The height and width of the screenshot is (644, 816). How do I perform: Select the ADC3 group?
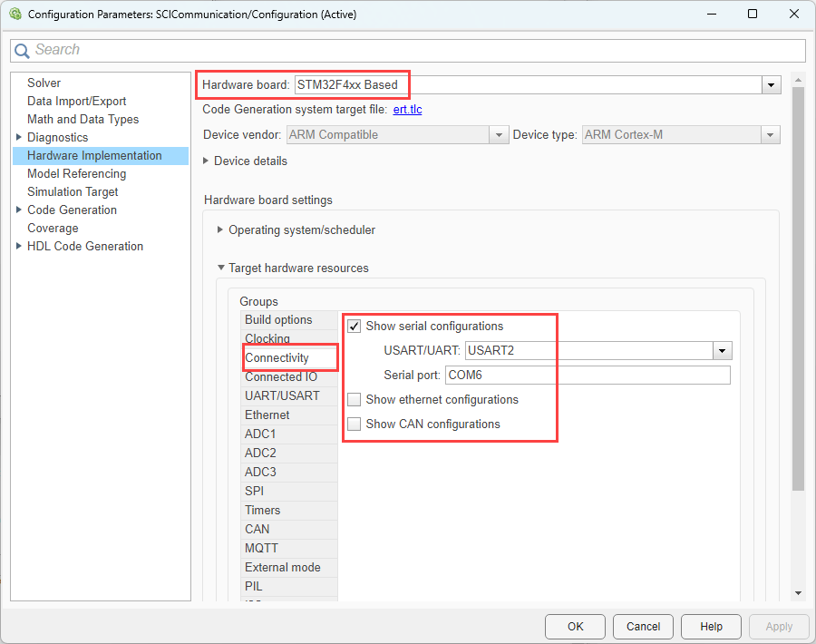tap(289, 472)
